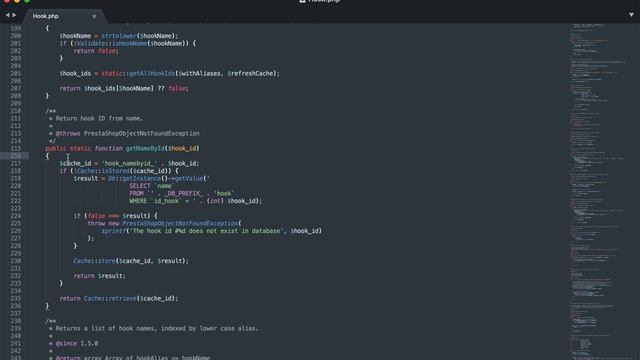
Task: Click $refreshCache argument on line 205
Action: pyautogui.click(x=251, y=73)
